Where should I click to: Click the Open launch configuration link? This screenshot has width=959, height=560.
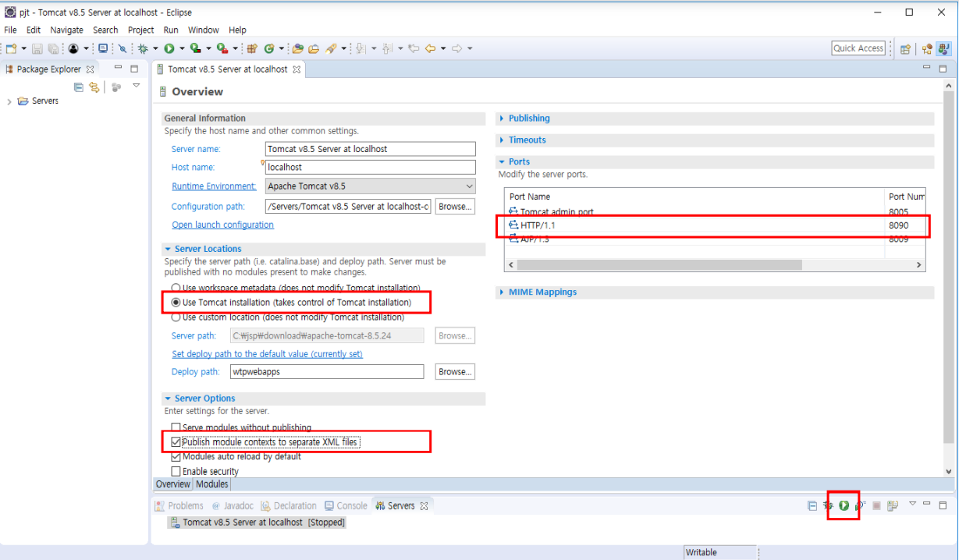pyautogui.click(x=223, y=225)
